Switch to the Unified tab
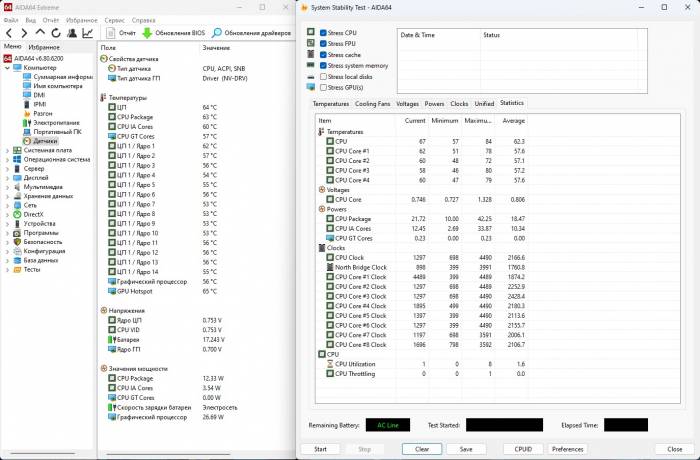The width and height of the screenshot is (700, 460). point(484,104)
